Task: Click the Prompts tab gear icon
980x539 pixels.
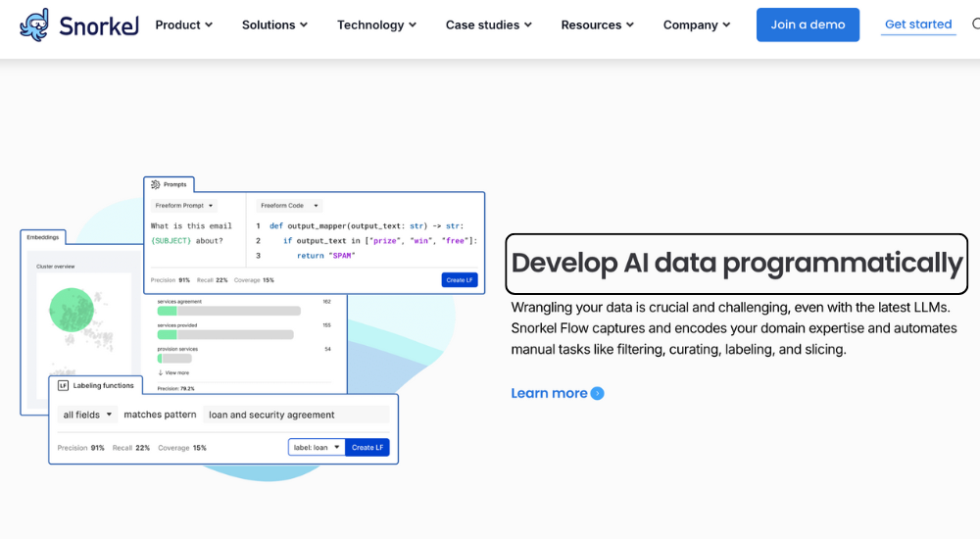Action: point(156,184)
